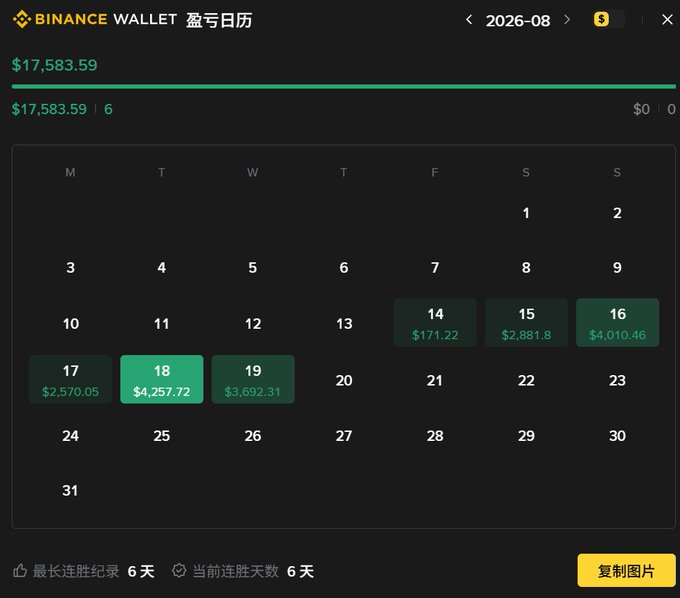Screen dimensions: 680x598
Task: Select day 17 with $2,570.05 profit
Action: [71, 379]
